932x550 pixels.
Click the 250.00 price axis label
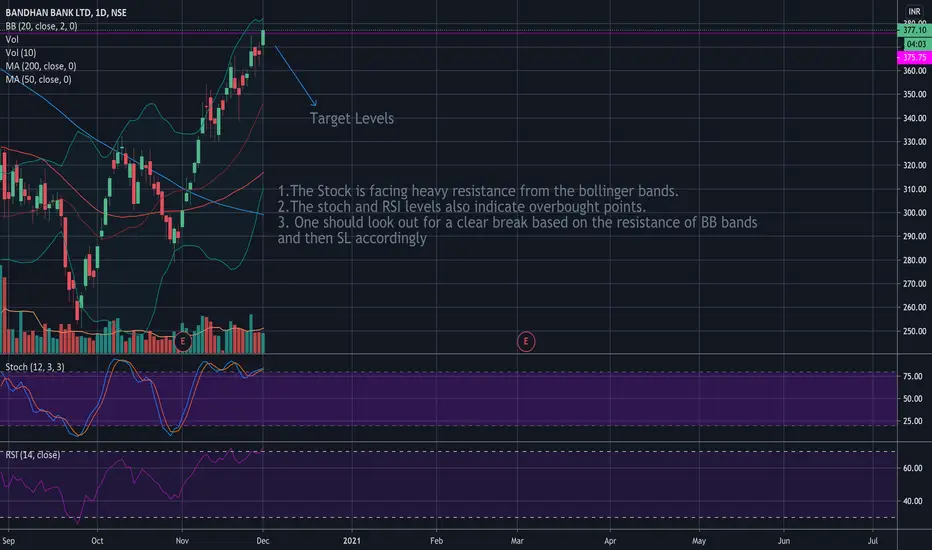pos(915,331)
